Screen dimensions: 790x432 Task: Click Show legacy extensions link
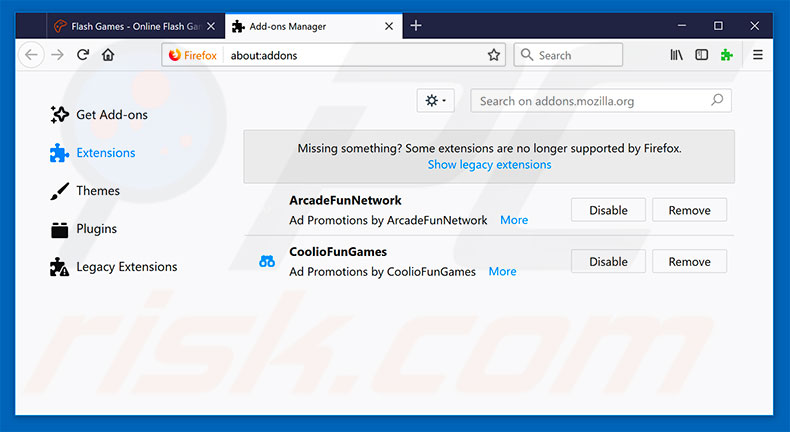[489, 164]
